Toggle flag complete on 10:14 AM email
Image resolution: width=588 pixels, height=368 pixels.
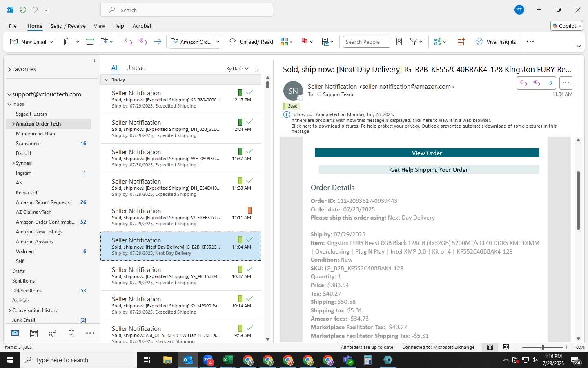249,298
